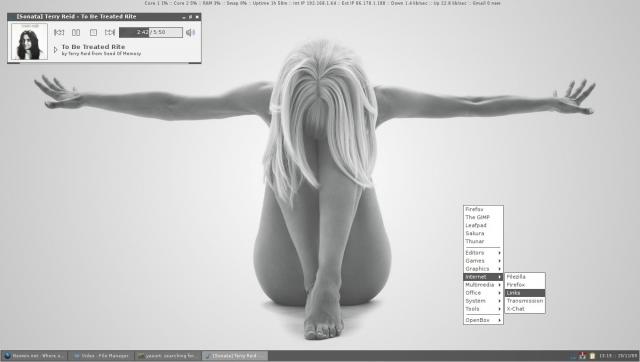Viewport: 640px width, 362px height.
Task: Click the 'by Terry Reid' artist line
Action: point(101,53)
